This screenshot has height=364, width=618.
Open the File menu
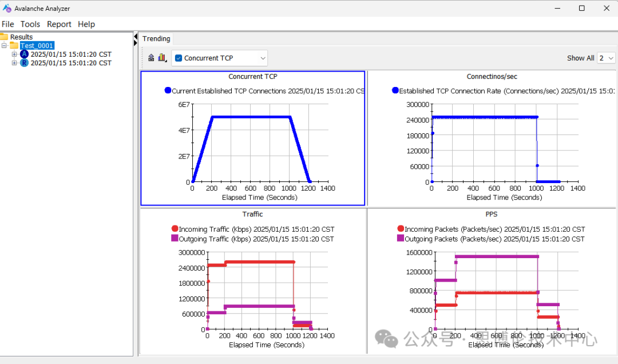click(x=8, y=24)
